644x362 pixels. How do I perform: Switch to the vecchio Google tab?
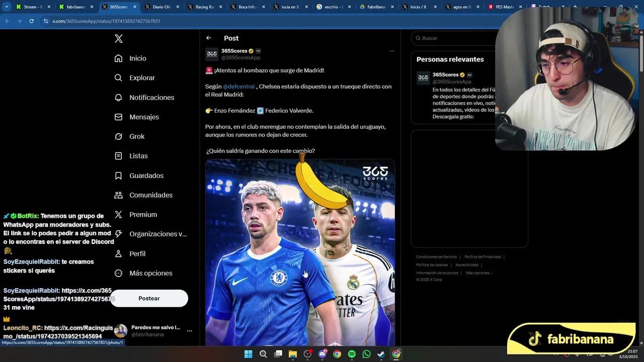point(333,7)
